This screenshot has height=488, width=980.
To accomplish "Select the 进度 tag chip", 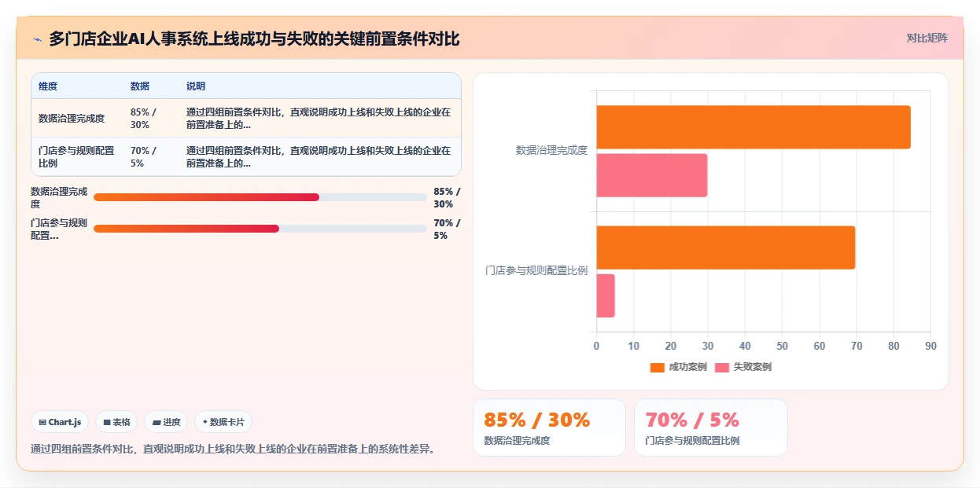I will 166,422.
